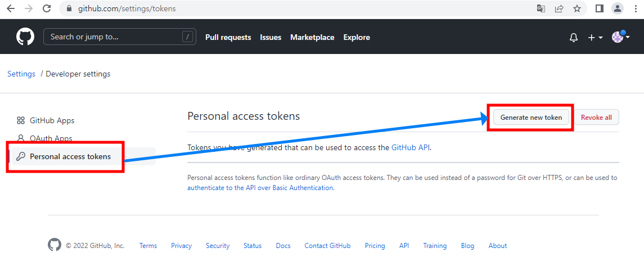The image size is (644, 266).
Task: Toggle the browser side panel icon
Action: (599, 8)
